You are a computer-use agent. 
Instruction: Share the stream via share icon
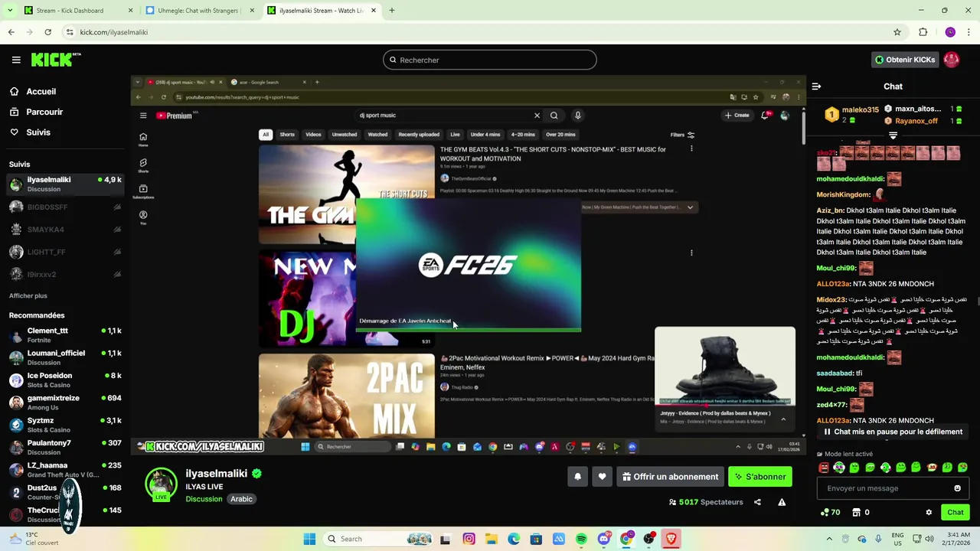click(x=757, y=502)
